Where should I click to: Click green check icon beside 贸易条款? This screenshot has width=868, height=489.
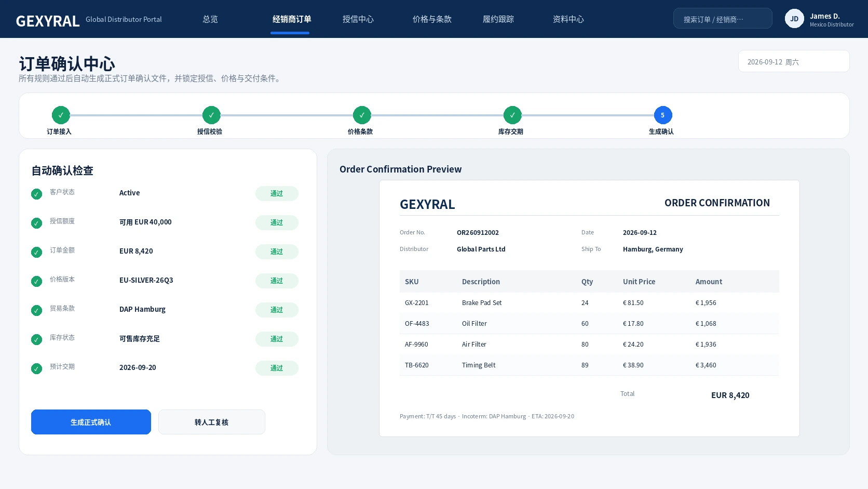(36, 310)
